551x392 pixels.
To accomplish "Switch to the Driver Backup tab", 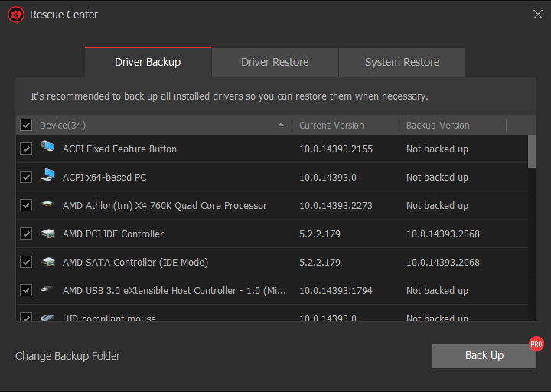I will [148, 62].
